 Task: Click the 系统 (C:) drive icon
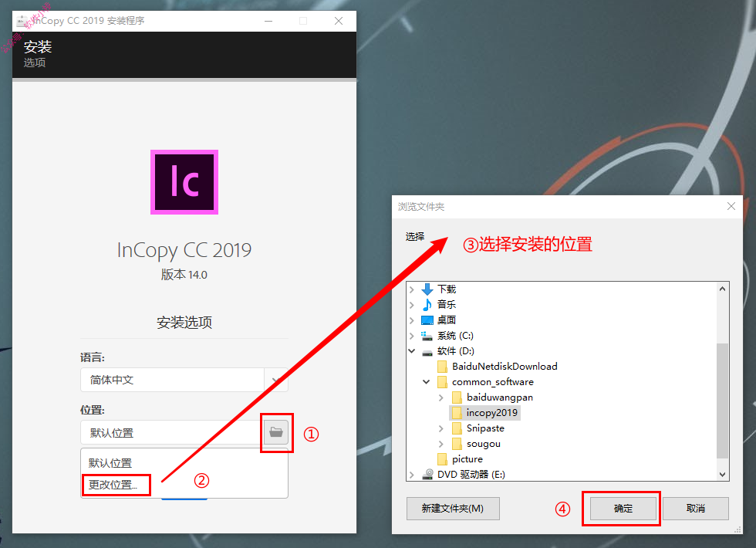click(x=427, y=336)
